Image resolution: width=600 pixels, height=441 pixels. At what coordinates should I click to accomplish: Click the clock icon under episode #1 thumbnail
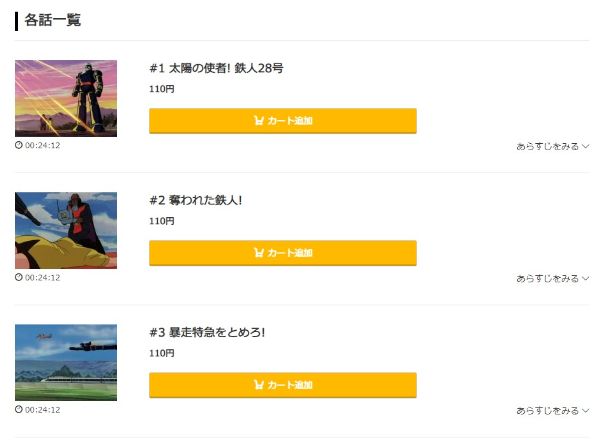click(19, 145)
